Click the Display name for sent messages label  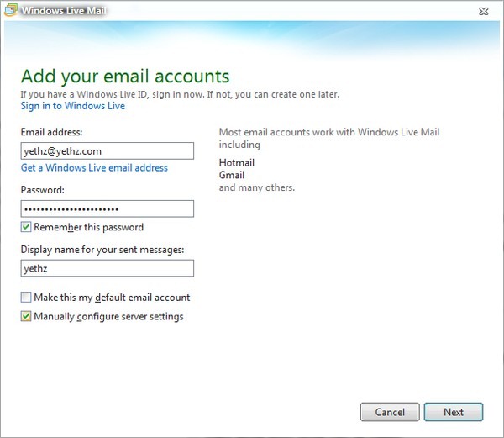[102, 249]
